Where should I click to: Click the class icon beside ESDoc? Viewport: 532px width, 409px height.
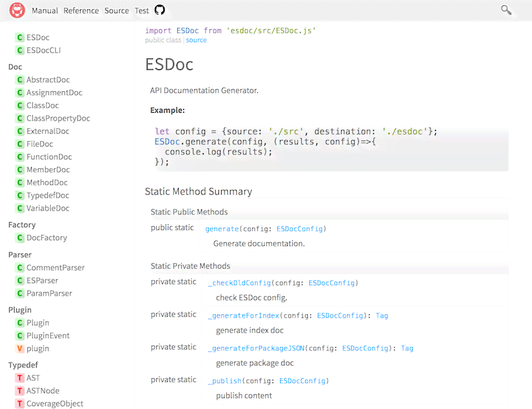(x=19, y=37)
